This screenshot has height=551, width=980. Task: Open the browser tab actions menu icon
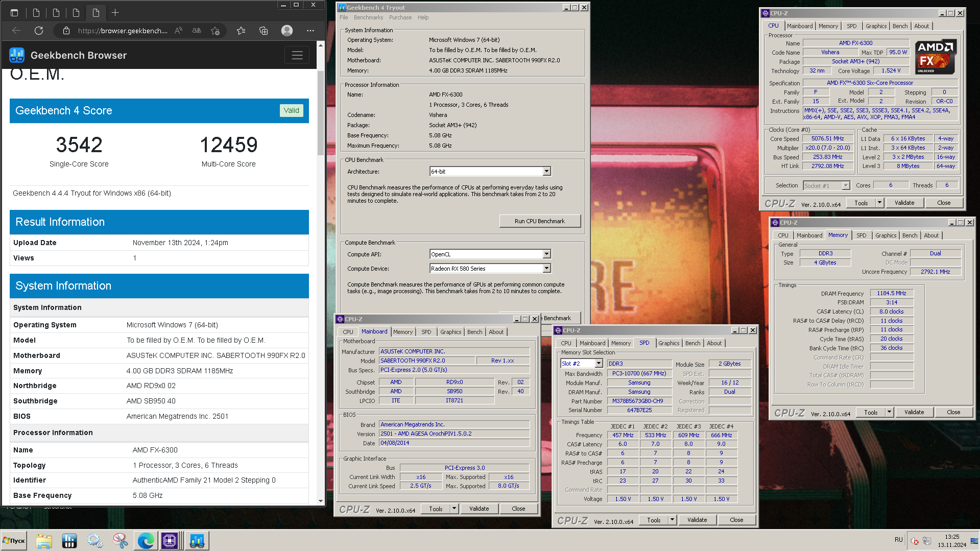click(x=14, y=13)
